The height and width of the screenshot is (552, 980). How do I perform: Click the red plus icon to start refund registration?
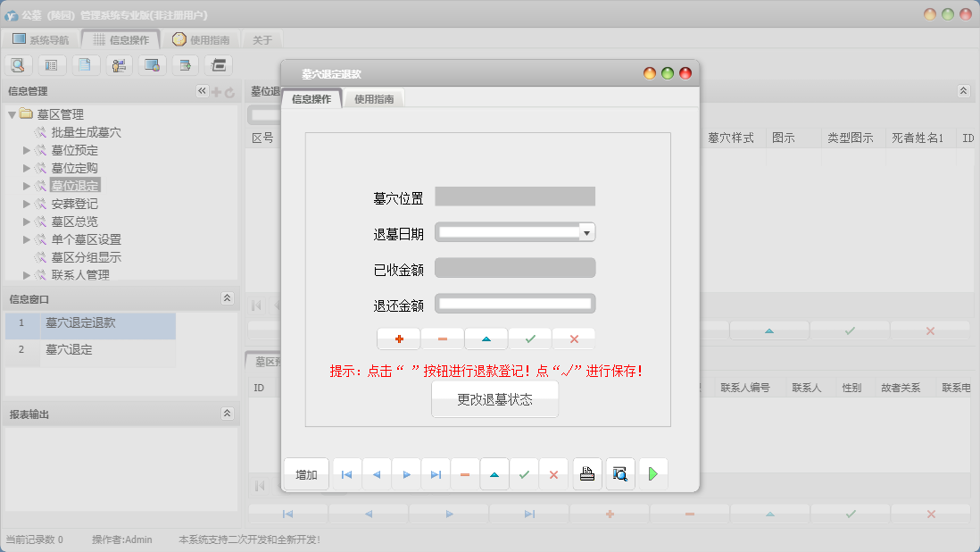(398, 339)
